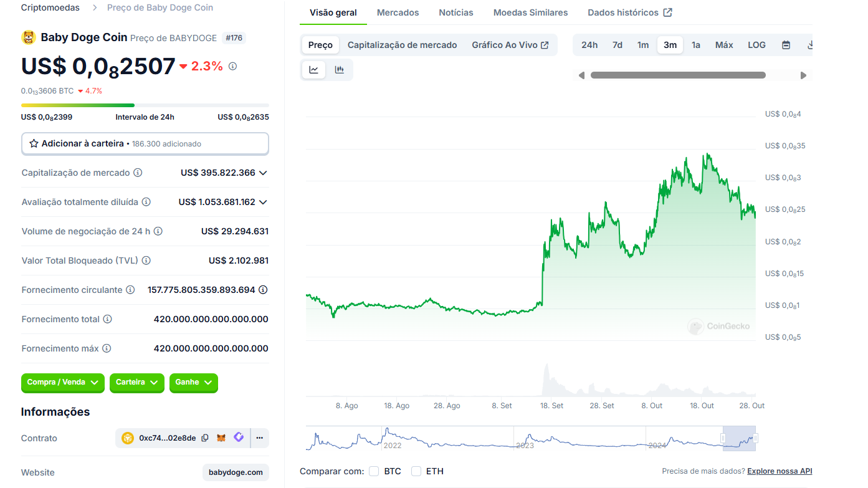This screenshot has width=868, height=488.
Task: Select the 1a chart range
Action: click(696, 45)
